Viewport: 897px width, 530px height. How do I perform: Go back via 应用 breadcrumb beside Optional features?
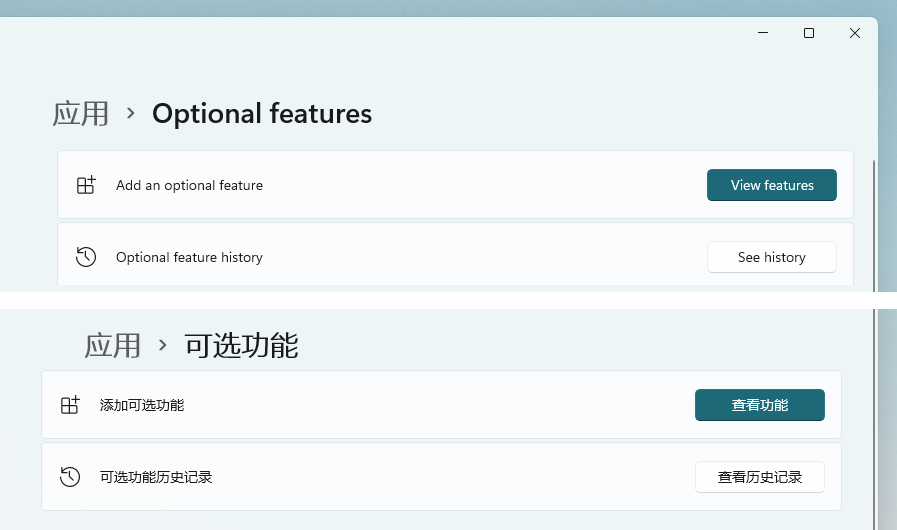81,114
